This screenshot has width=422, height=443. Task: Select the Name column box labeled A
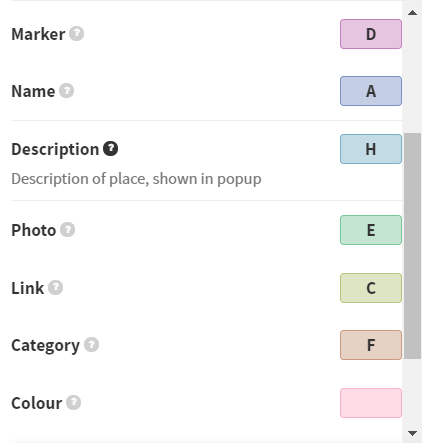pos(371,91)
